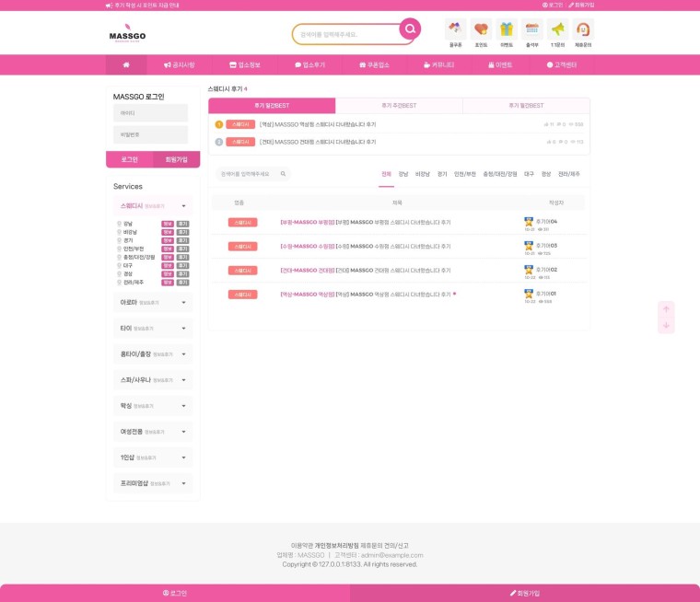Click the 스웨디시 tag on the 수원 review row

242,247
